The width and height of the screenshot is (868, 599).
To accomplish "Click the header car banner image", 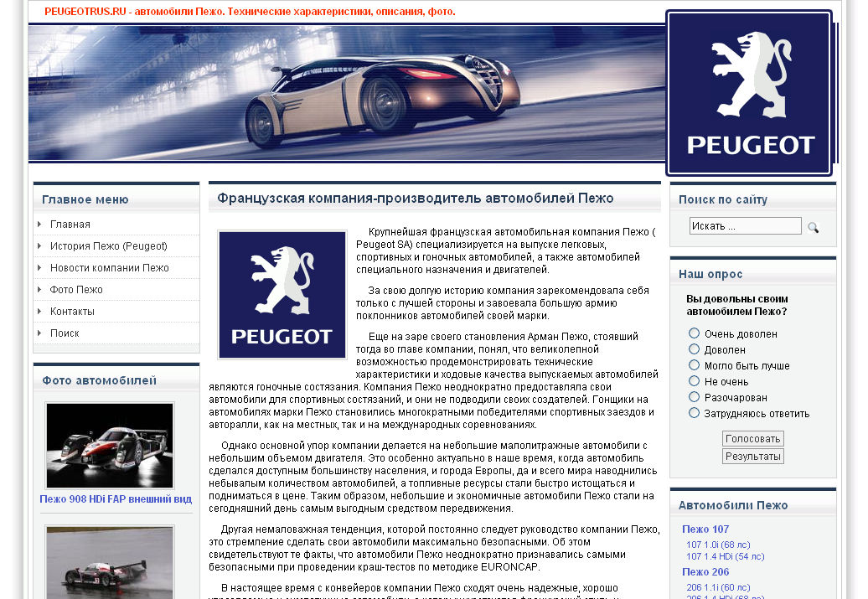I will 344,95.
